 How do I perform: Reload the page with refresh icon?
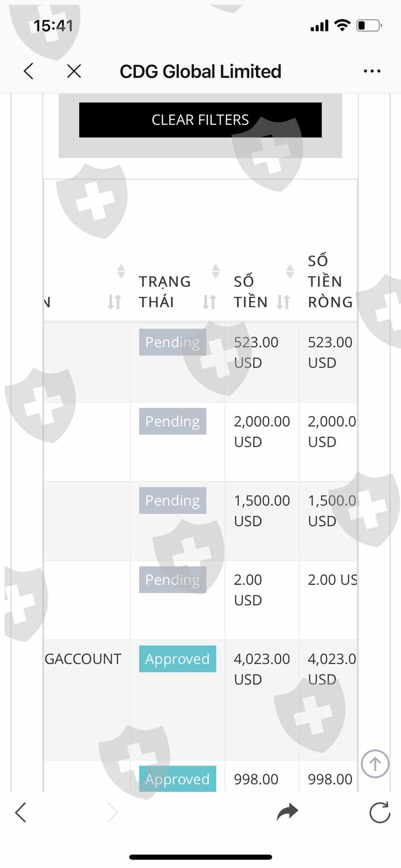(x=380, y=812)
